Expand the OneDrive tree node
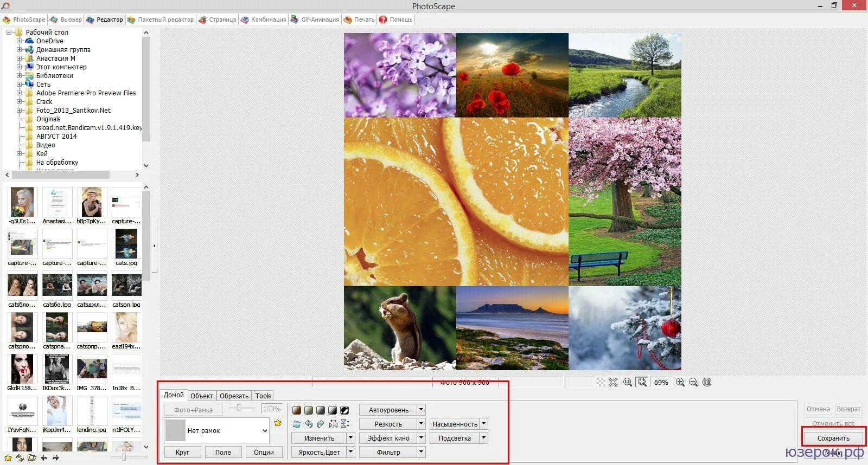868x465 pixels. pyautogui.click(x=19, y=41)
